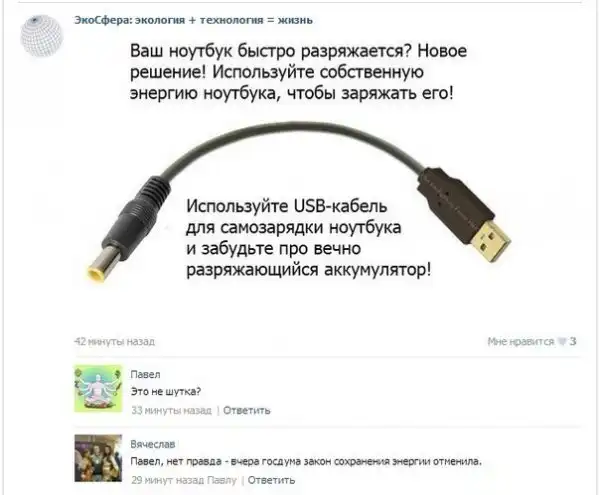Open the 29 минут назад comment timestamp
Image resolution: width=600 pixels, height=495 pixels.
pyautogui.click(x=167, y=480)
